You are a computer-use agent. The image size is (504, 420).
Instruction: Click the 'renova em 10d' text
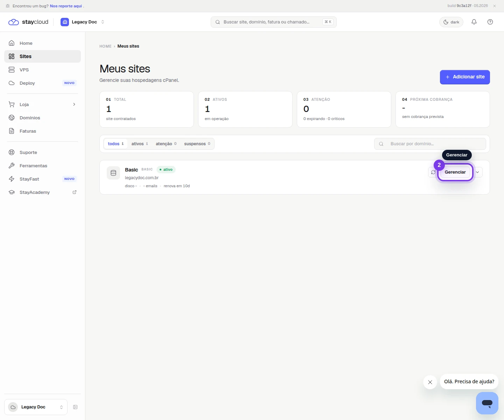[x=177, y=186]
